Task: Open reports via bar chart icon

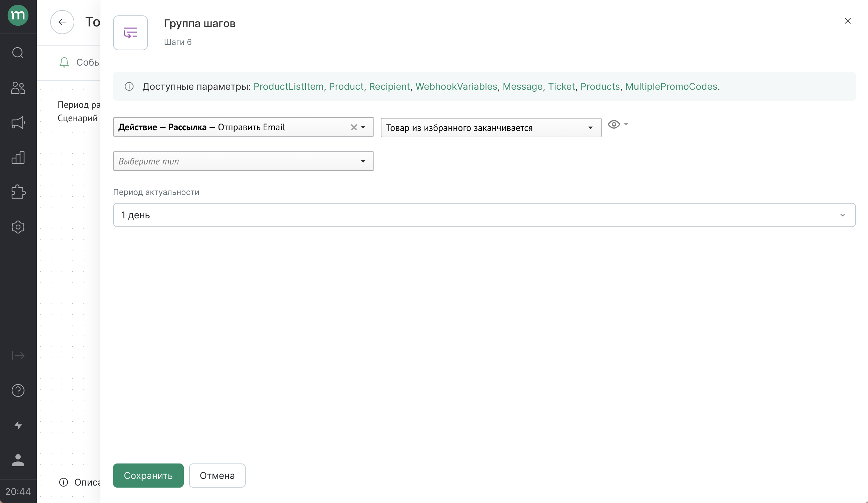Action: point(18,157)
